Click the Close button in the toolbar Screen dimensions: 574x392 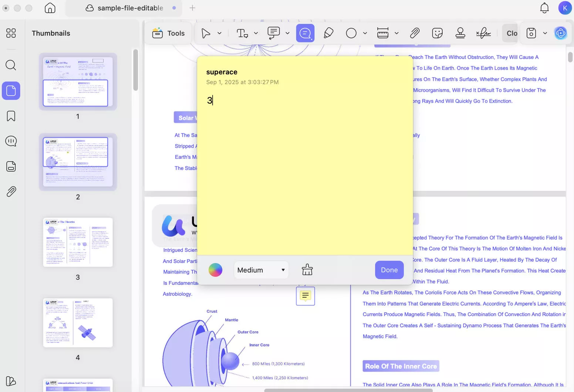(511, 33)
